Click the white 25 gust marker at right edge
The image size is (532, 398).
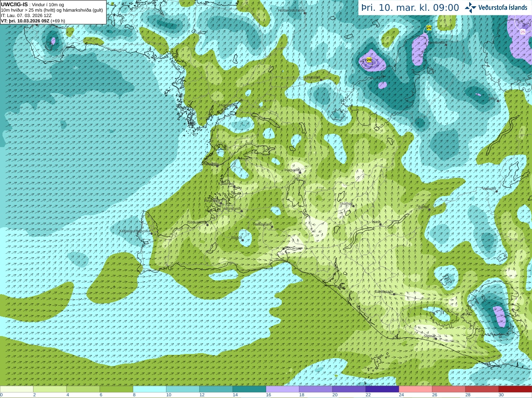coord(523,32)
